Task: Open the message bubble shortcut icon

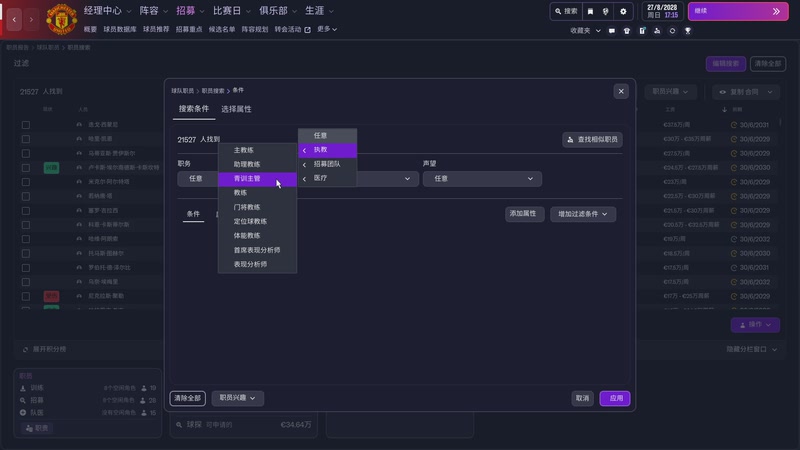Action: pyautogui.click(x=612, y=31)
